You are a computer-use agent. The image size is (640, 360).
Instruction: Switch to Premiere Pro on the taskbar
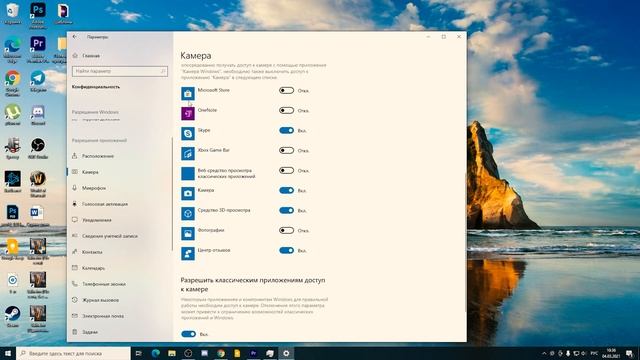click(x=253, y=353)
